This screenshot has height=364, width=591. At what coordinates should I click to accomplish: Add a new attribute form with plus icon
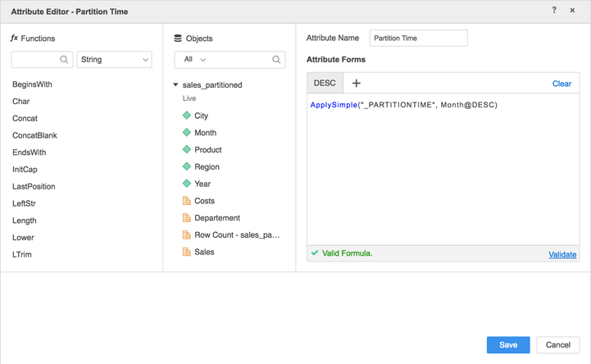click(x=357, y=83)
